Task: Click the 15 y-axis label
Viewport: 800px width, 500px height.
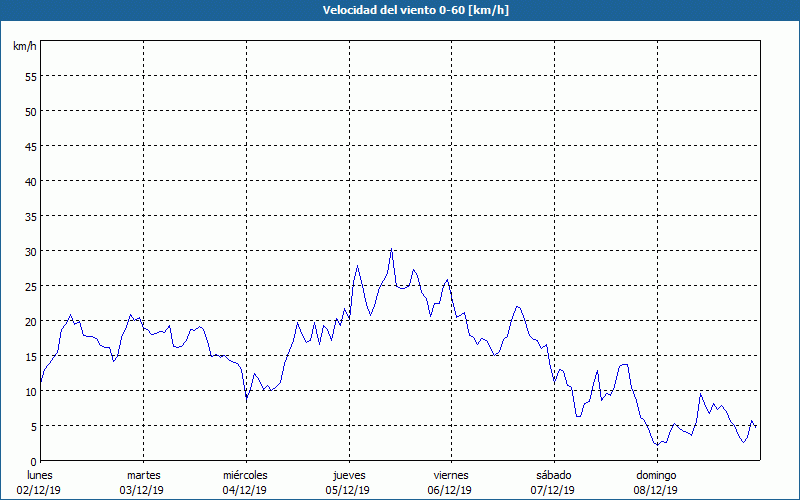Action: (x=31, y=357)
